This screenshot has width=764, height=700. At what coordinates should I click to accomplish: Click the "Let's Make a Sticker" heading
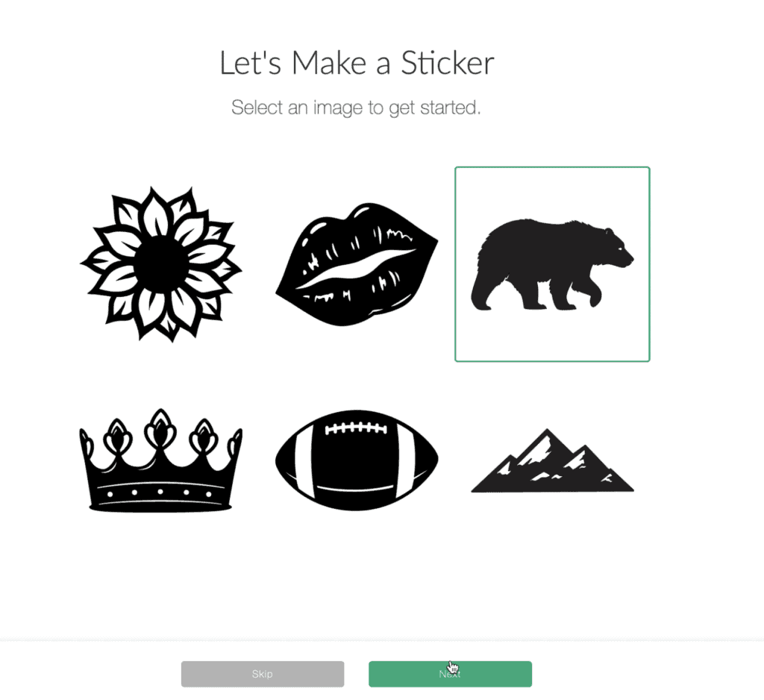[357, 63]
